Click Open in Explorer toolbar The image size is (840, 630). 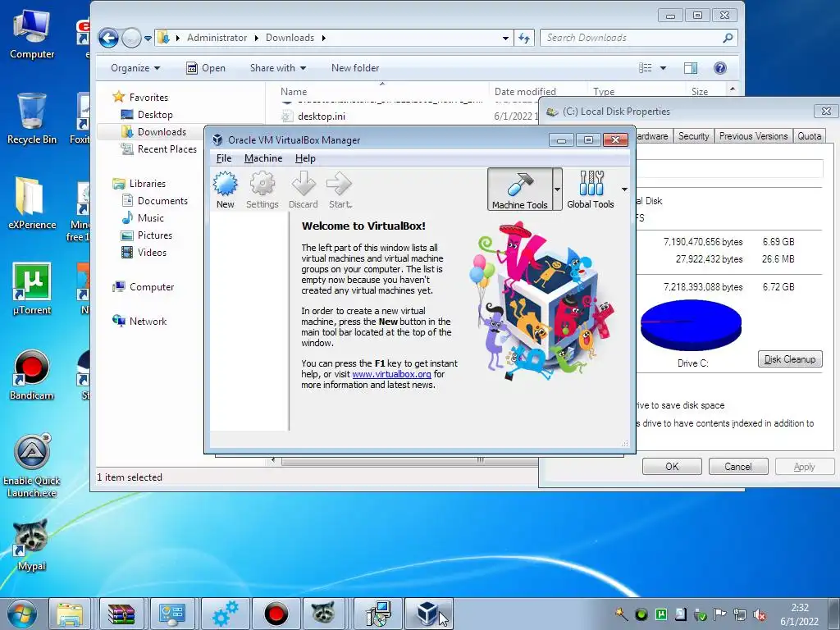coord(206,68)
